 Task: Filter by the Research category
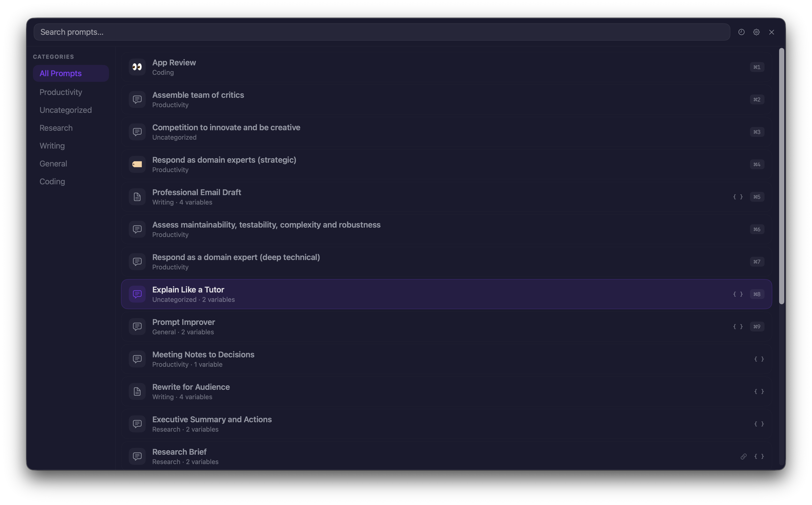tap(56, 128)
